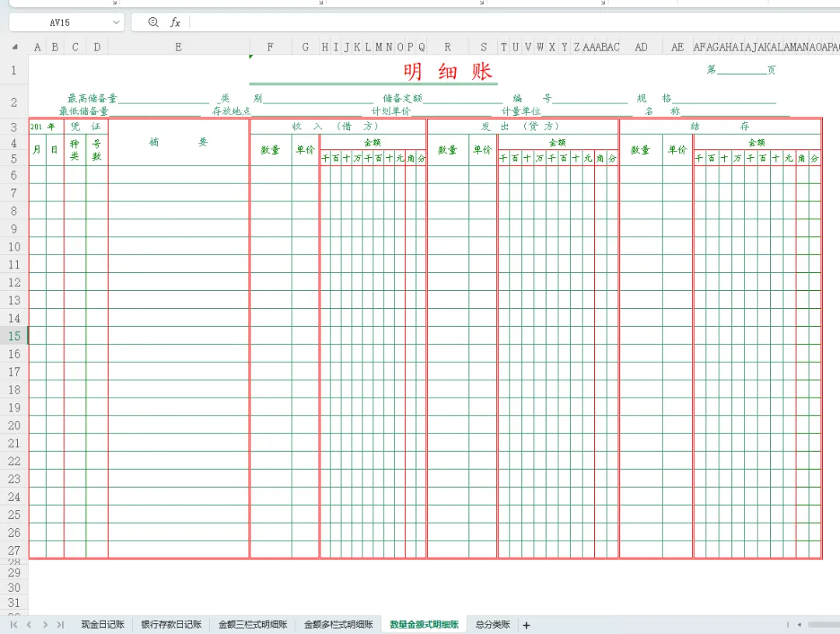Select row 27 header

coord(14,551)
